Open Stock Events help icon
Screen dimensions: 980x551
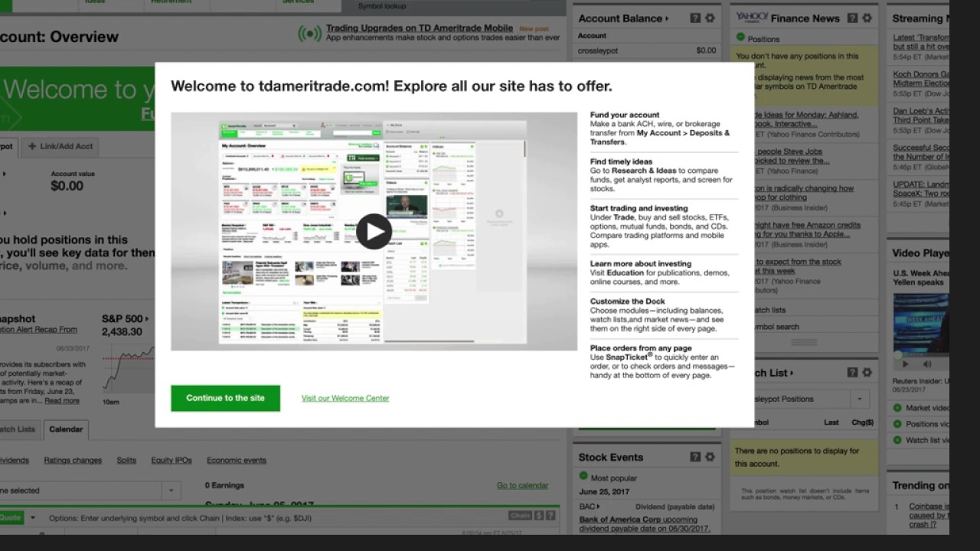click(695, 457)
